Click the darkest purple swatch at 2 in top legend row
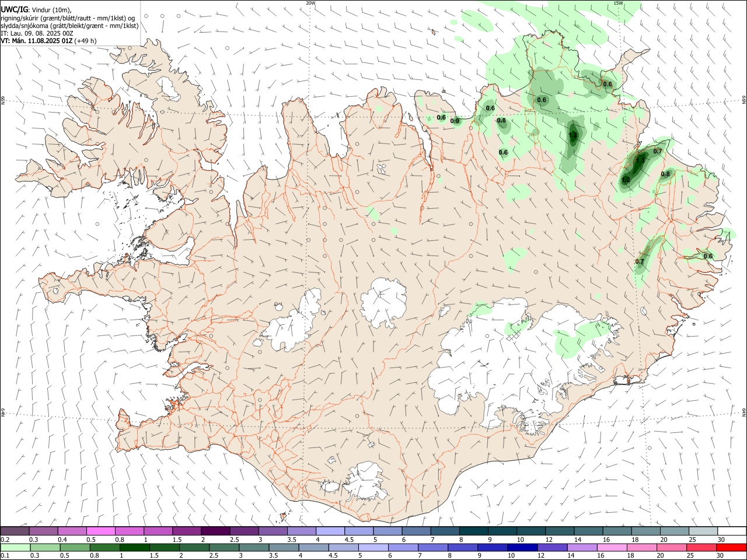The height and width of the screenshot is (560, 747). 215,531
